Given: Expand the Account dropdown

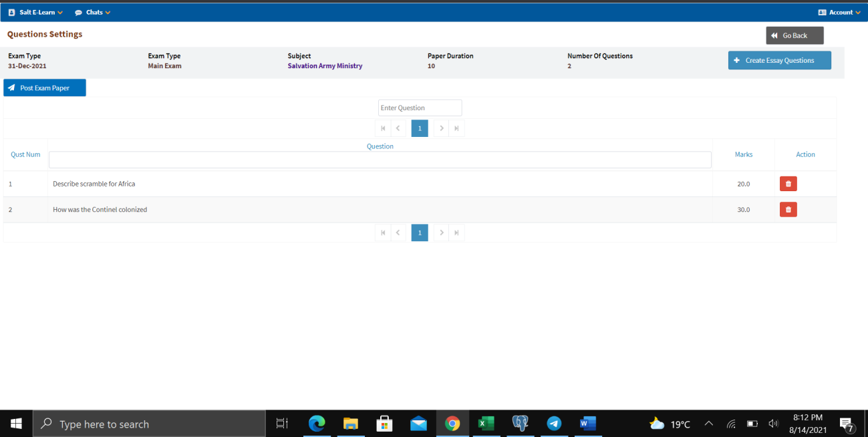Looking at the screenshot, I should pos(840,12).
